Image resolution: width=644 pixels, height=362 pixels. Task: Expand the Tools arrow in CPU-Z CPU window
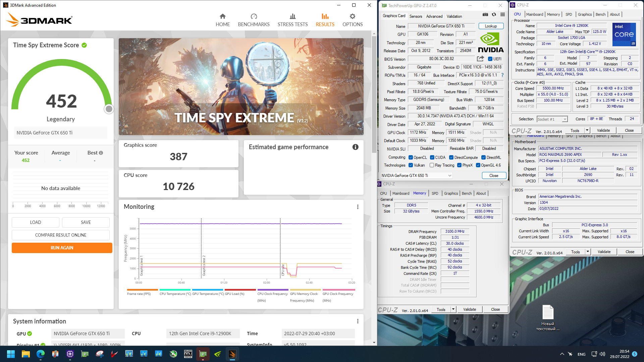[587, 130]
